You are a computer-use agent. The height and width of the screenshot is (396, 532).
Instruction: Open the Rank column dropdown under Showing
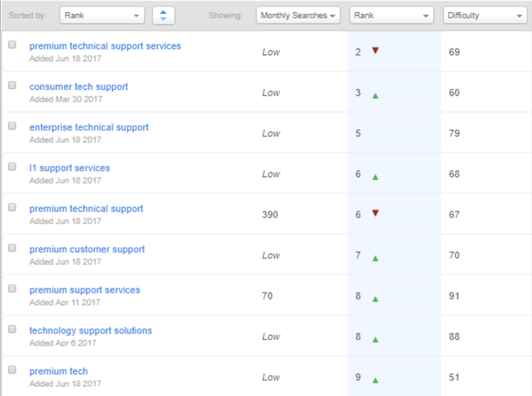[x=391, y=15]
